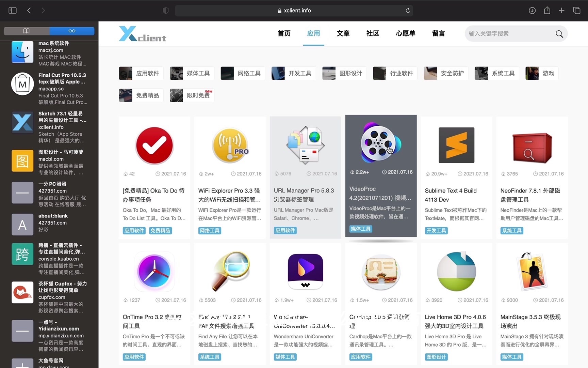This screenshot has width=588, height=368.
Task: Click 图形设计 tag on Live Home 3D card
Action: [436, 357]
